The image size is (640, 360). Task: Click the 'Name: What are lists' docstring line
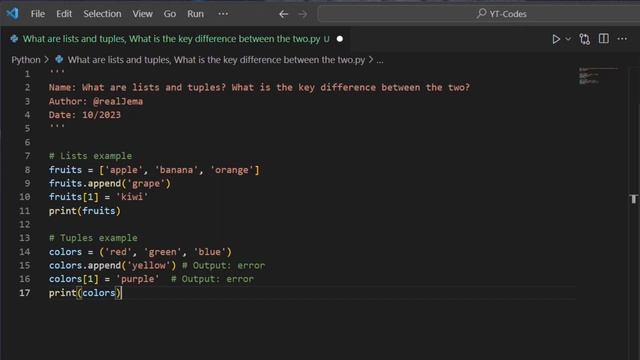pos(259,87)
